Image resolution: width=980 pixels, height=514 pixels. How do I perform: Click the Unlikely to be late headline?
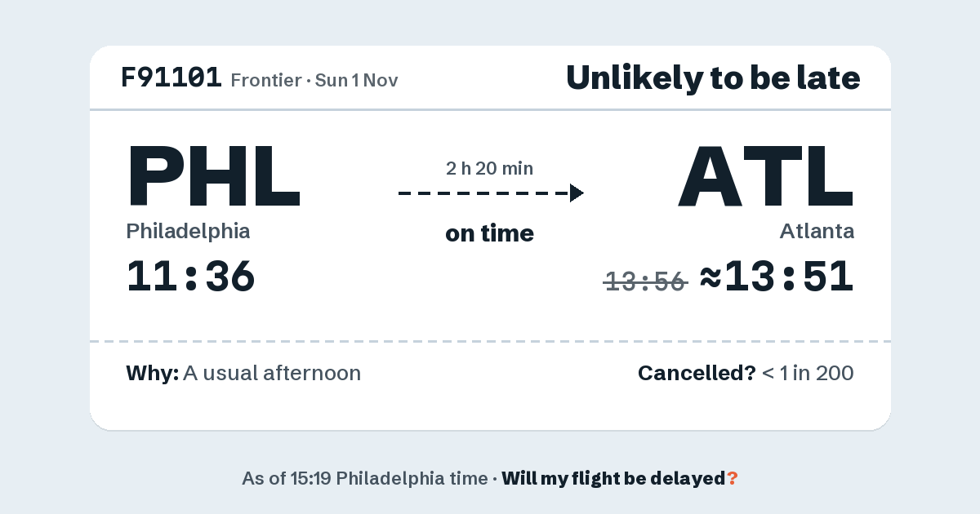(x=713, y=78)
